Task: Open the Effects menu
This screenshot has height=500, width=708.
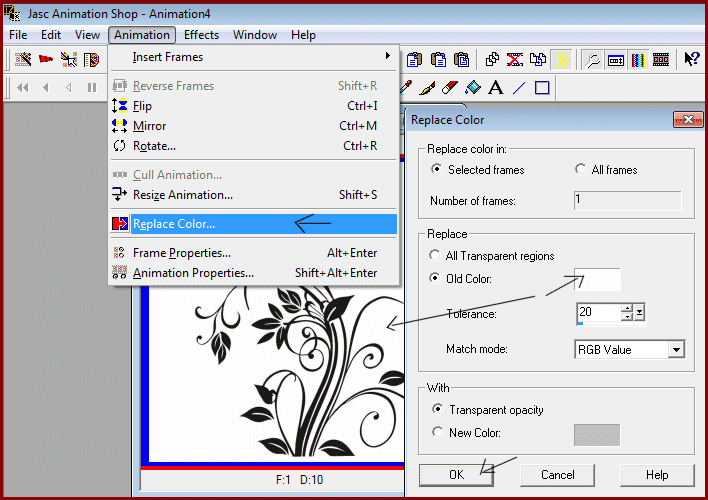Action: point(201,35)
